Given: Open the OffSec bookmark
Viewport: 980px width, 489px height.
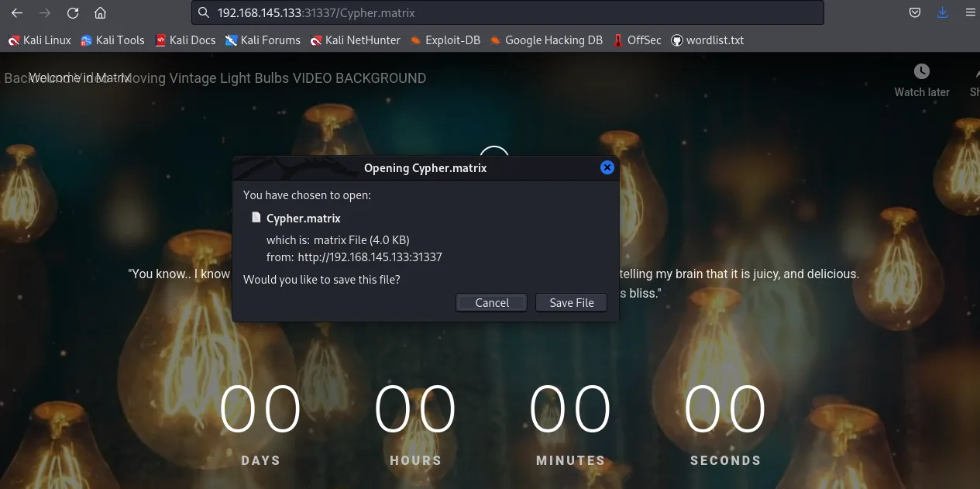Looking at the screenshot, I should (x=637, y=40).
